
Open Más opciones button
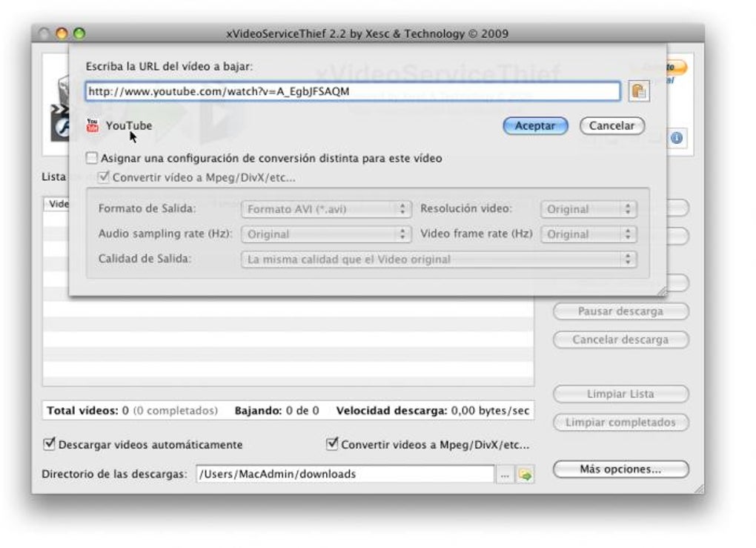620,469
